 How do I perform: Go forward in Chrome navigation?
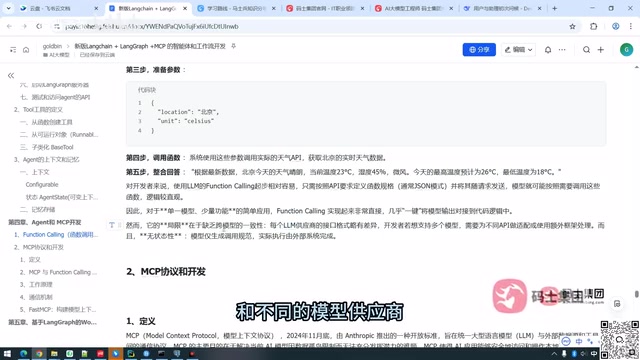(24, 27)
